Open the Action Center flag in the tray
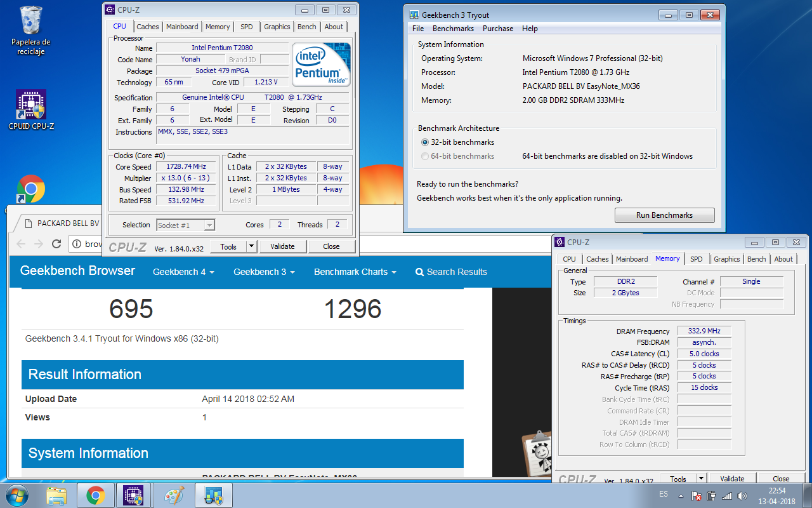This screenshot has width=812, height=508. pyautogui.click(x=697, y=496)
